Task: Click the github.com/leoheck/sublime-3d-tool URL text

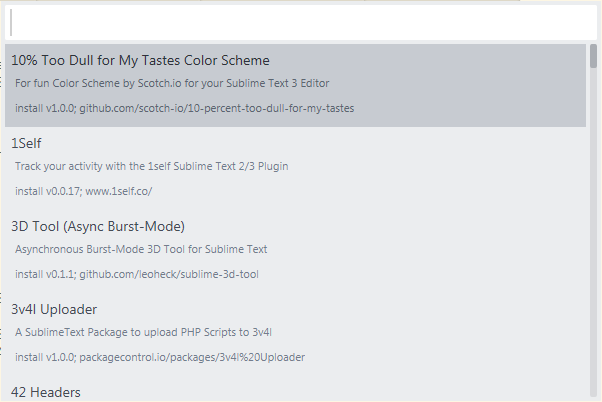Action: (x=169, y=273)
